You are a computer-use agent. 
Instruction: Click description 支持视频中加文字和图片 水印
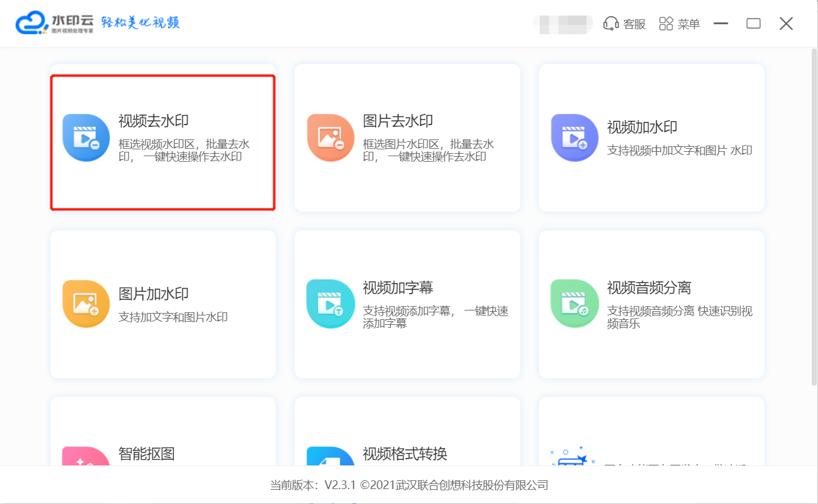click(x=680, y=151)
